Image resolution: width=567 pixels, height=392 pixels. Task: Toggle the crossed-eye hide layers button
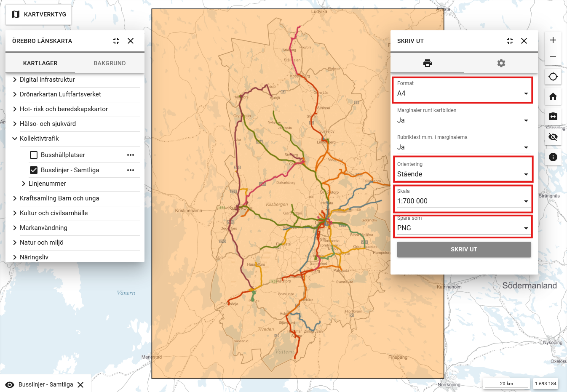click(x=553, y=137)
